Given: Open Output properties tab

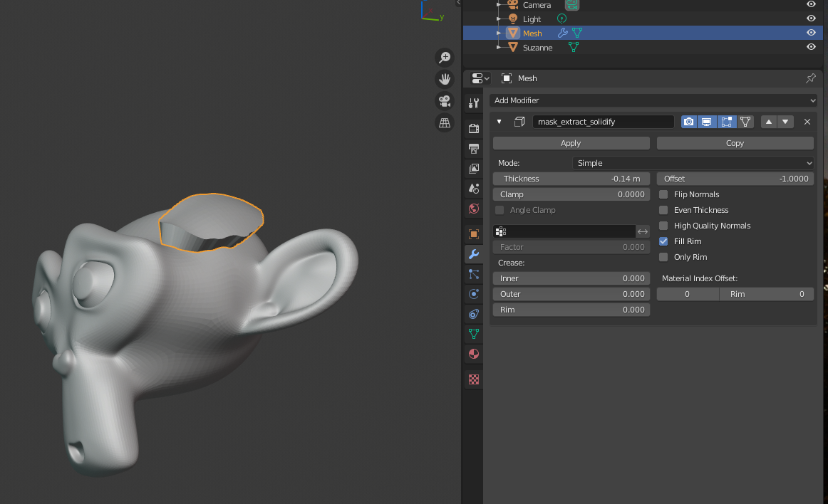Looking at the screenshot, I should pyautogui.click(x=474, y=148).
